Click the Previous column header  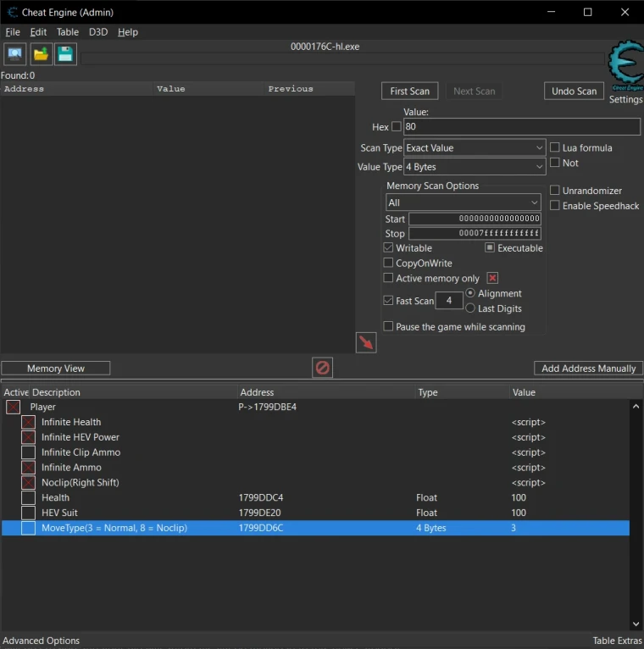tap(308, 89)
